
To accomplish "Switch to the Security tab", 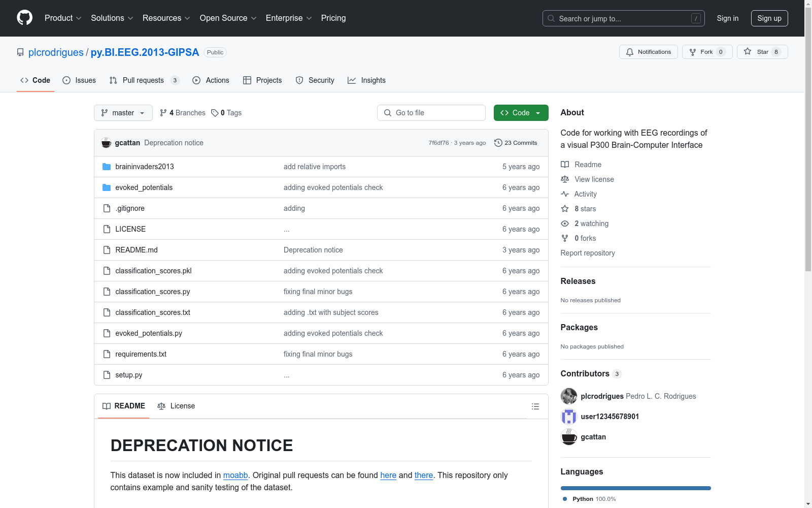I will coord(315,80).
